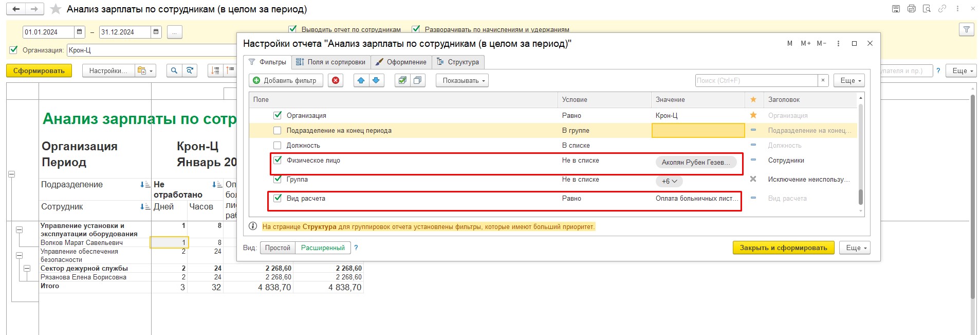The height and width of the screenshot is (335, 980).
Task: Open calendar for start date 01.01.2024
Action: tap(80, 32)
